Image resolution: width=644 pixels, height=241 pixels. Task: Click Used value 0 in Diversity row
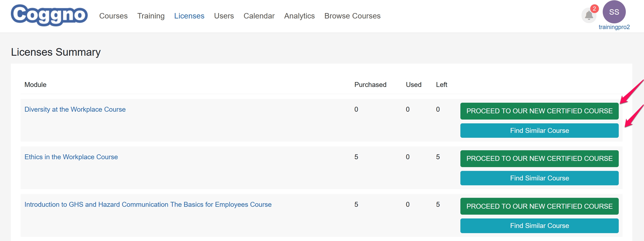click(407, 109)
